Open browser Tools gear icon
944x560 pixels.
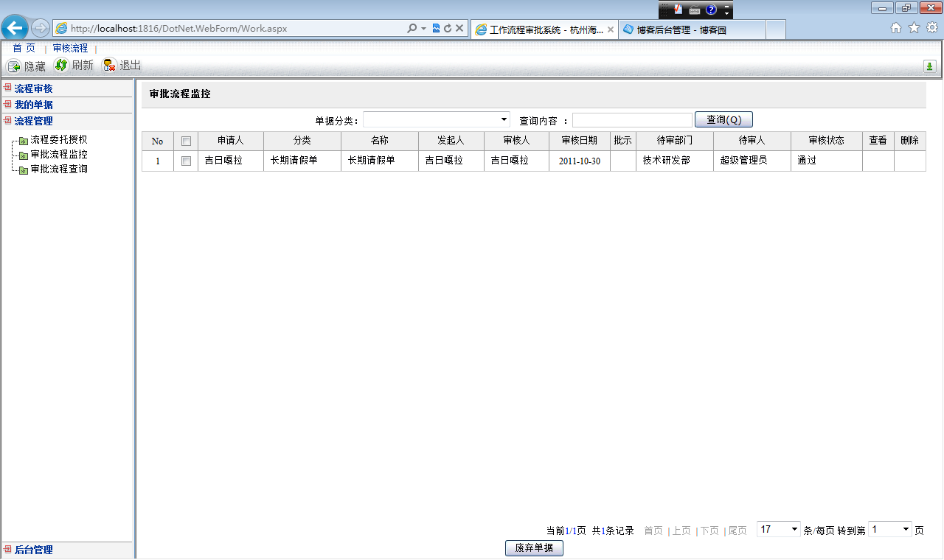932,28
